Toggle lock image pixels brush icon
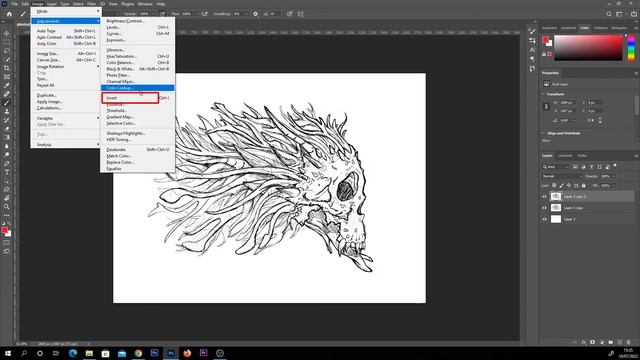Viewport: 640px width, 360px height. [561, 185]
